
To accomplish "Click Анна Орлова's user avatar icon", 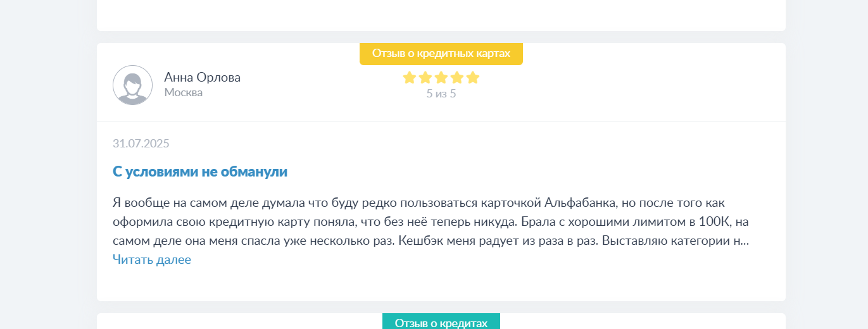I will tap(132, 85).
